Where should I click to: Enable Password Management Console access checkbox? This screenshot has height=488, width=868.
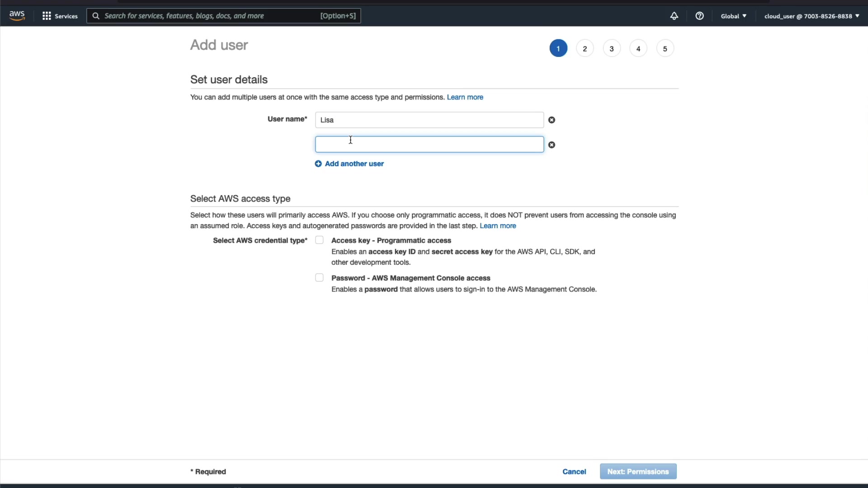(x=319, y=278)
